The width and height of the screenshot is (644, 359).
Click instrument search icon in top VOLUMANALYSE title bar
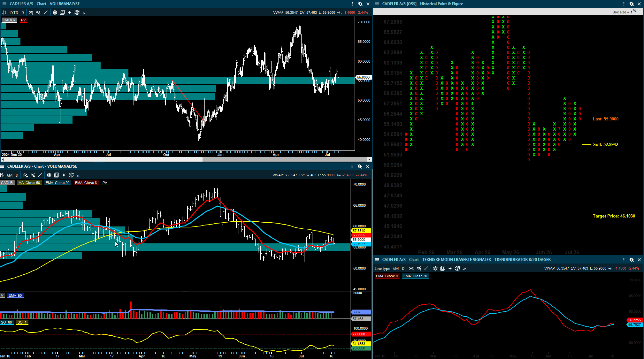(360, 4)
